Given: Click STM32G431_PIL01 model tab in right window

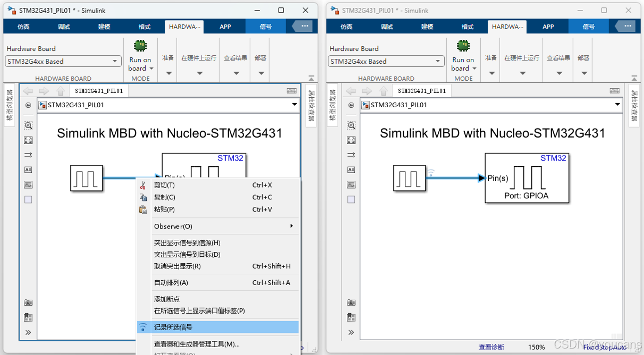Looking at the screenshot, I should pyautogui.click(x=422, y=91).
